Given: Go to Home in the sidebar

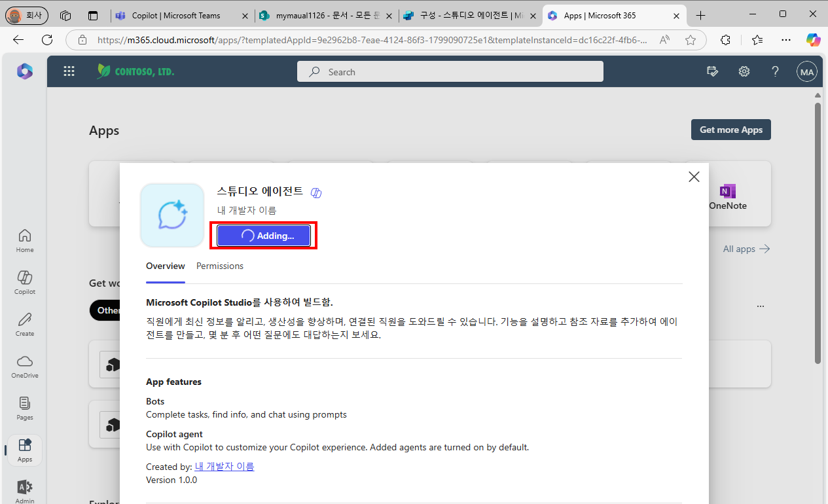Looking at the screenshot, I should [25, 240].
